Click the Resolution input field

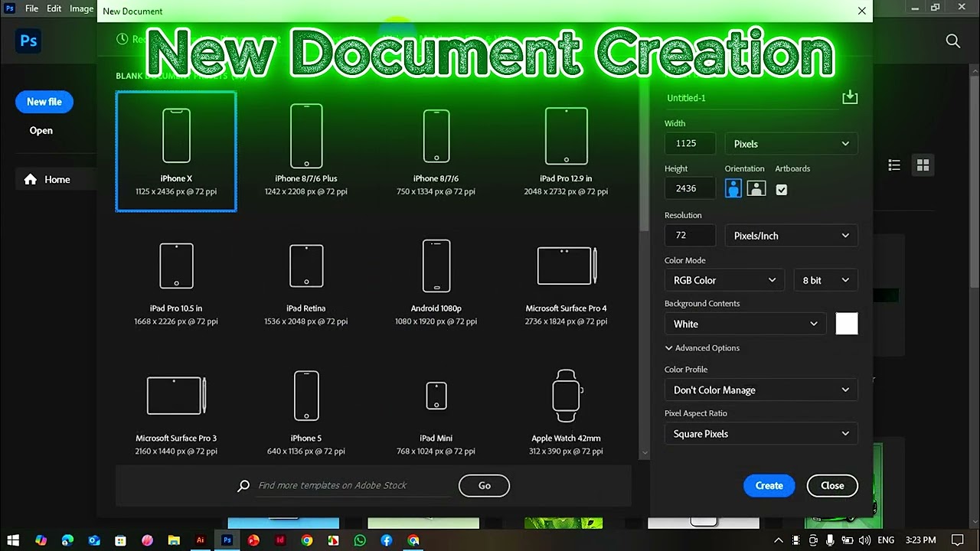[x=690, y=236]
